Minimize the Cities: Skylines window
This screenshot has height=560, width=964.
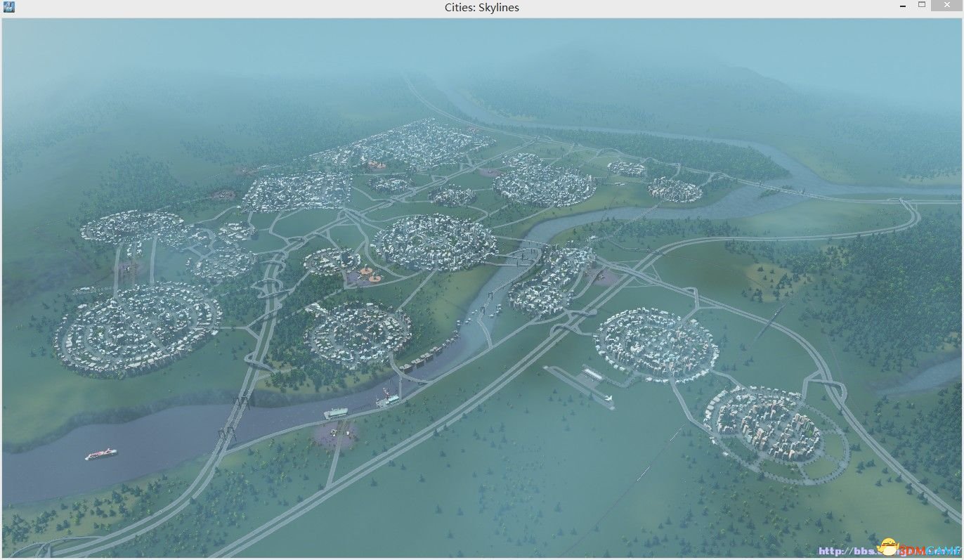pyautogui.click(x=902, y=7)
